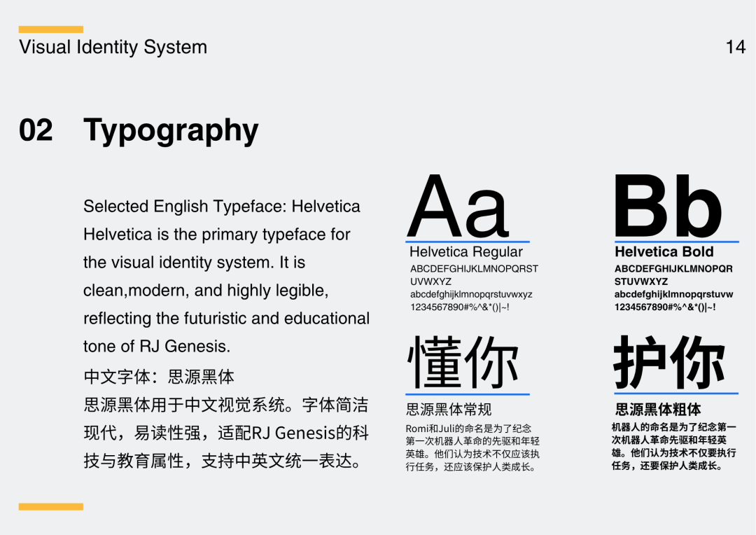Click the Visual Identity System header text
The height and width of the screenshot is (535, 756).
113,47
